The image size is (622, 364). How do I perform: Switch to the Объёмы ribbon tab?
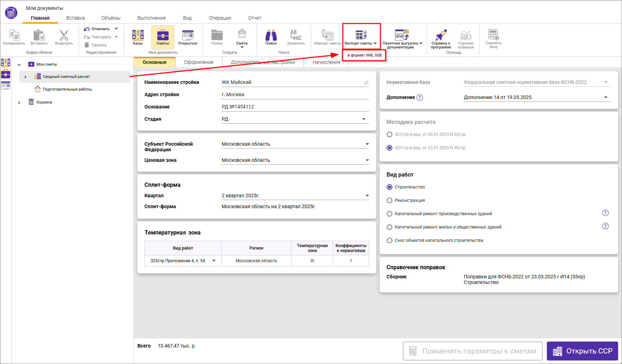coord(111,18)
